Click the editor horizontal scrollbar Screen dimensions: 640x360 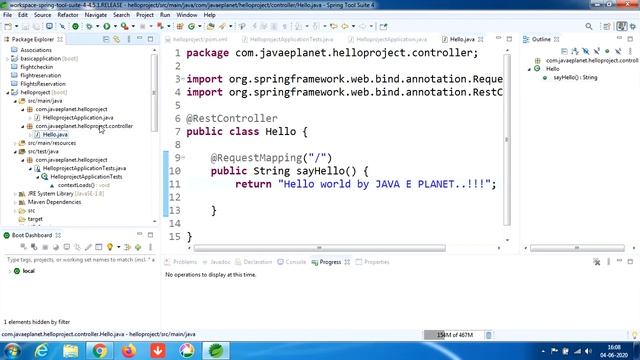tap(319, 248)
